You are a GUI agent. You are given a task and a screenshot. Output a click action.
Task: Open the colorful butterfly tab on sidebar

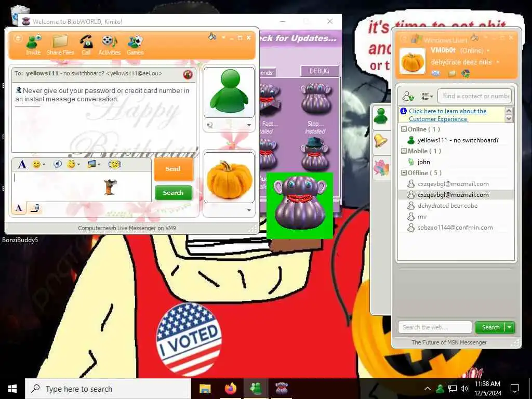pyautogui.click(x=381, y=168)
